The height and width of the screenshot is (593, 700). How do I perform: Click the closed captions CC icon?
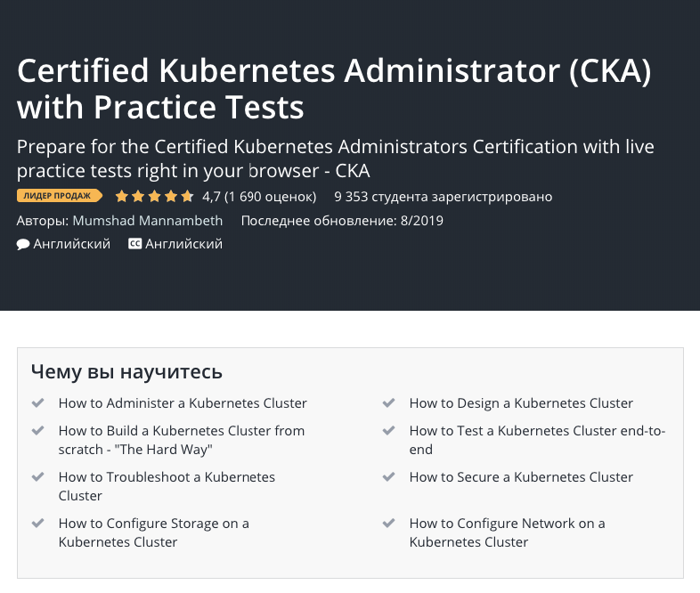pyautogui.click(x=135, y=244)
